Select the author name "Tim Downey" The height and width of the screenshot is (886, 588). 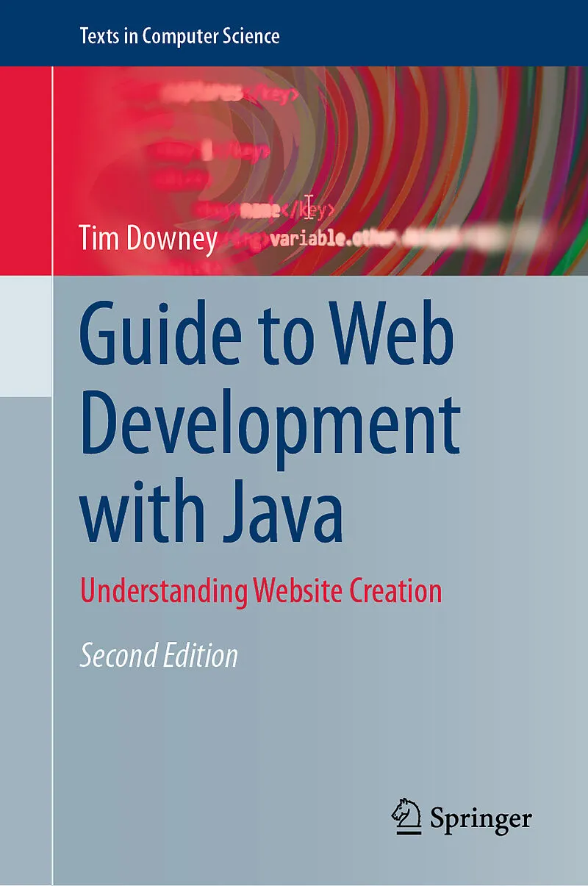[x=148, y=239]
